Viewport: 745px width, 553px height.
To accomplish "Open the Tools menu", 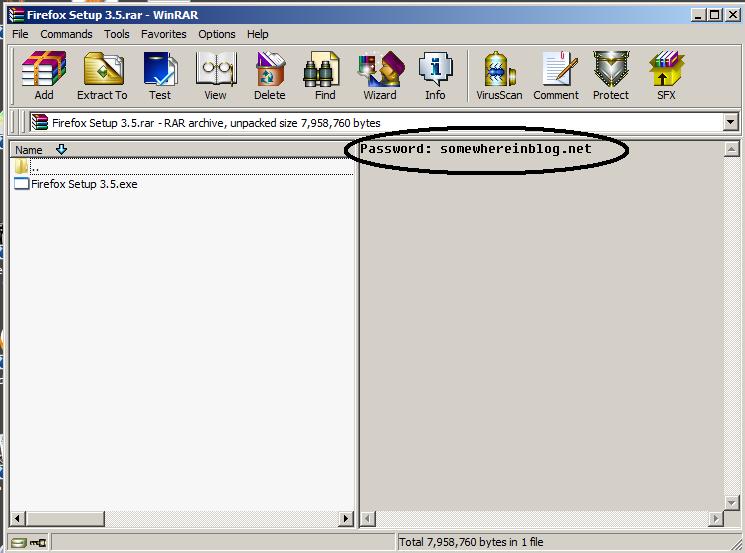I will (117, 34).
